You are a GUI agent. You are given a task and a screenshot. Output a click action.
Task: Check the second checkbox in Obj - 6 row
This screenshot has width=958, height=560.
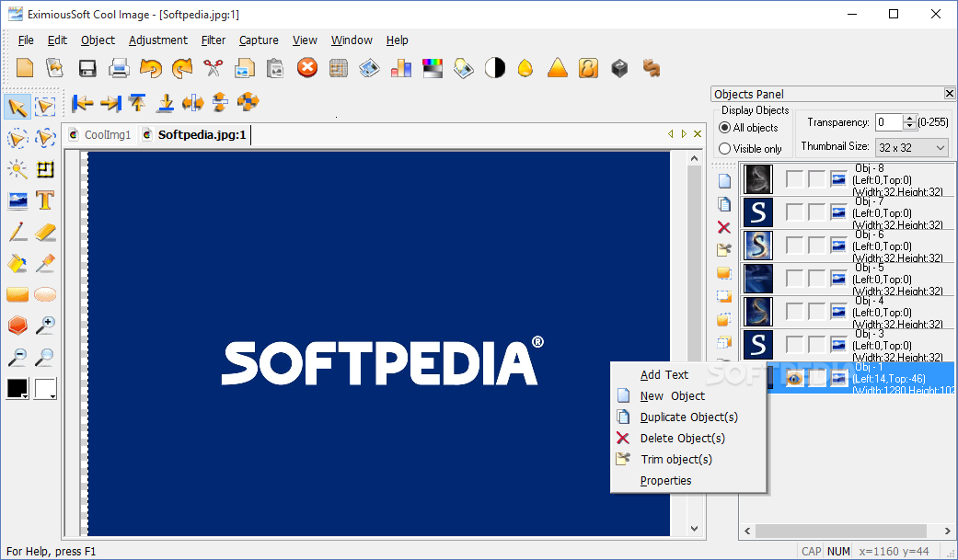(816, 245)
